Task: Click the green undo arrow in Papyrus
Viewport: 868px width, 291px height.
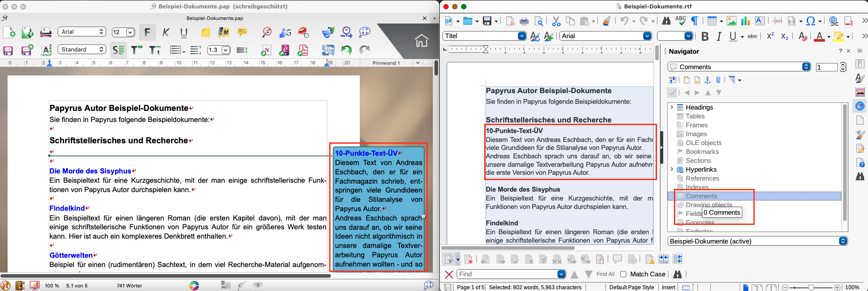Action: tap(346, 50)
